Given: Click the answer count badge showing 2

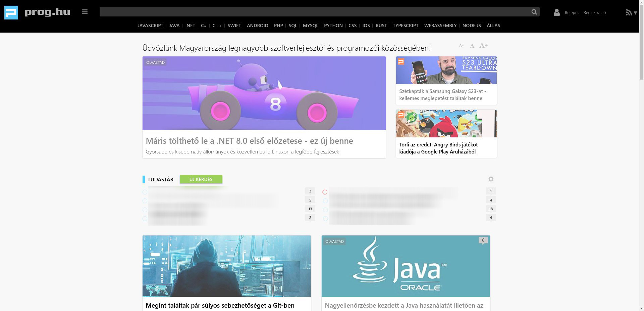Looking at the screenshot, I should point(310,218).
